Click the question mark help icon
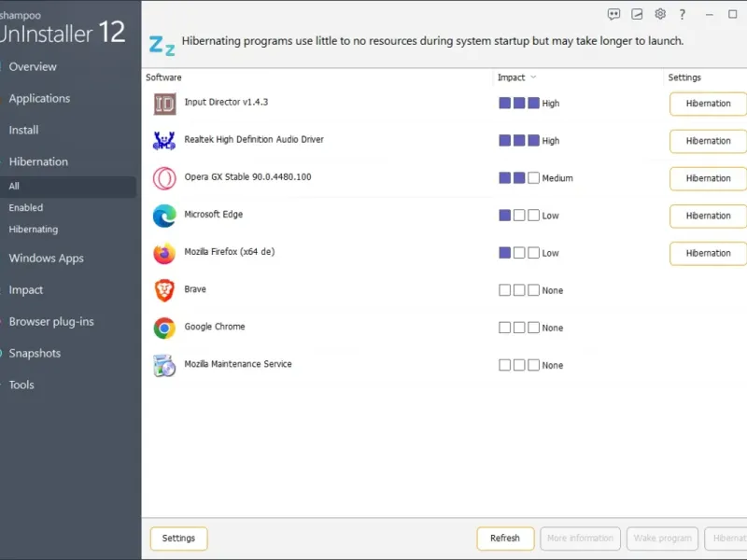747x560 pixels. coord(683,14)
